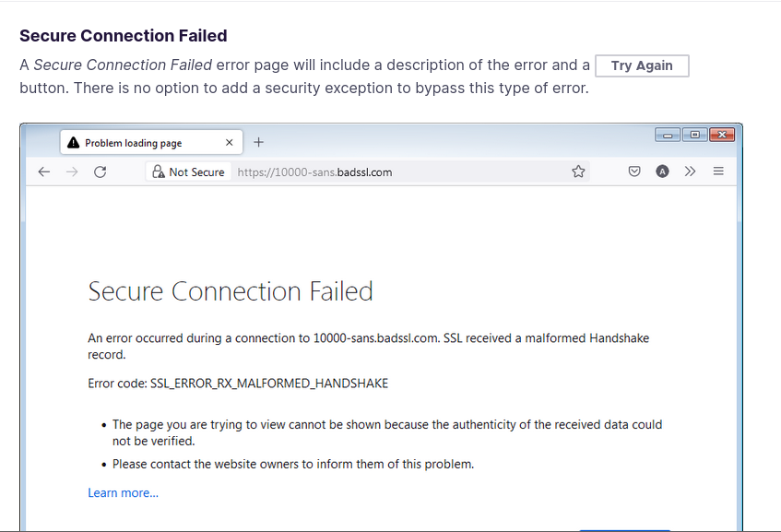Open the hamburger application menu
Image resolution: width=781 pixels, height=532 pixels.
(718, 171)
